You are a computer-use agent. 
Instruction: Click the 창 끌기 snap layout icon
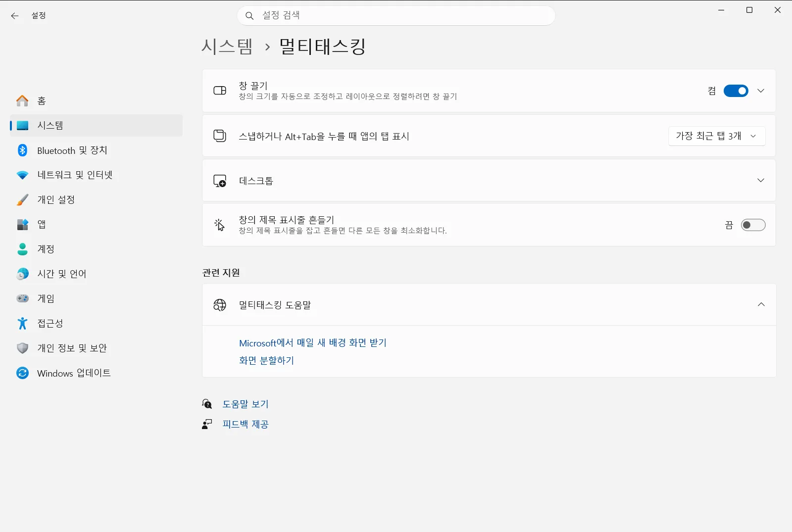click(x=220, y=91)
